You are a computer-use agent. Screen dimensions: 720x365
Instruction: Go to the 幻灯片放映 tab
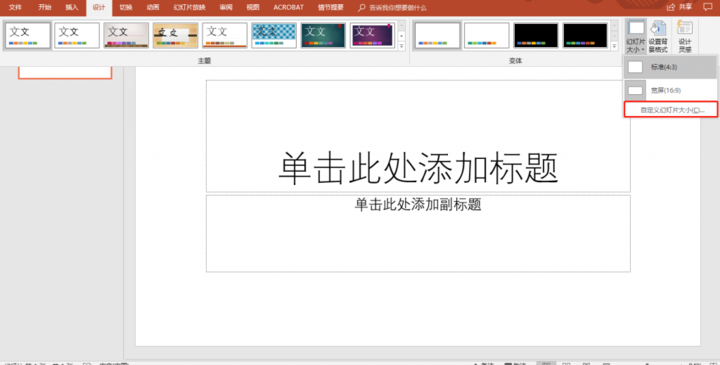190,7
